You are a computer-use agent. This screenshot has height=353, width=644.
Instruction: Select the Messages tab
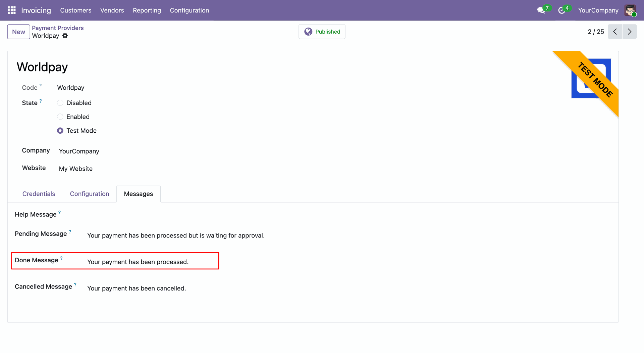tap(139, 194)
